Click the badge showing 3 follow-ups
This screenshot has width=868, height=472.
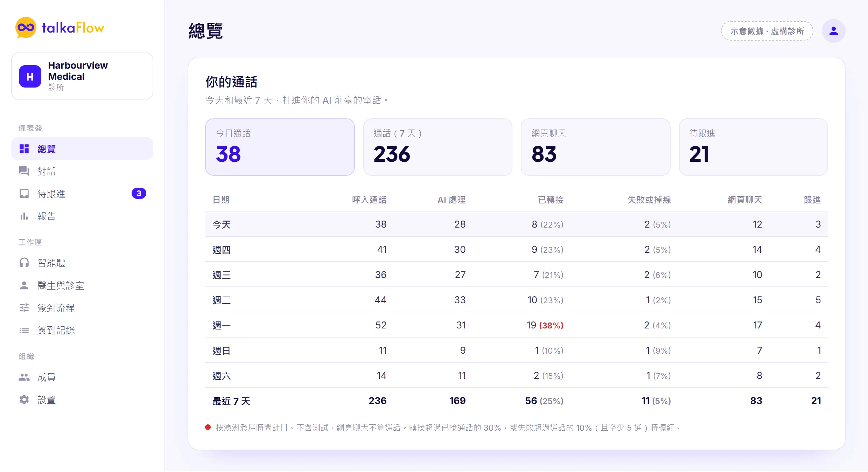point(139,193)
